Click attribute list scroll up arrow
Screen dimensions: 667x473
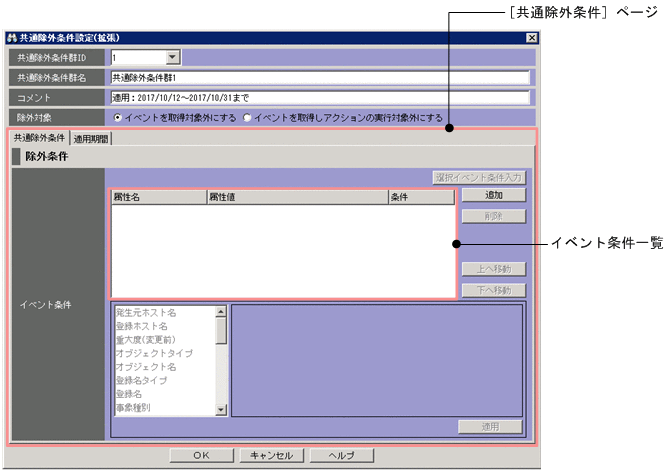click(221, 312)
